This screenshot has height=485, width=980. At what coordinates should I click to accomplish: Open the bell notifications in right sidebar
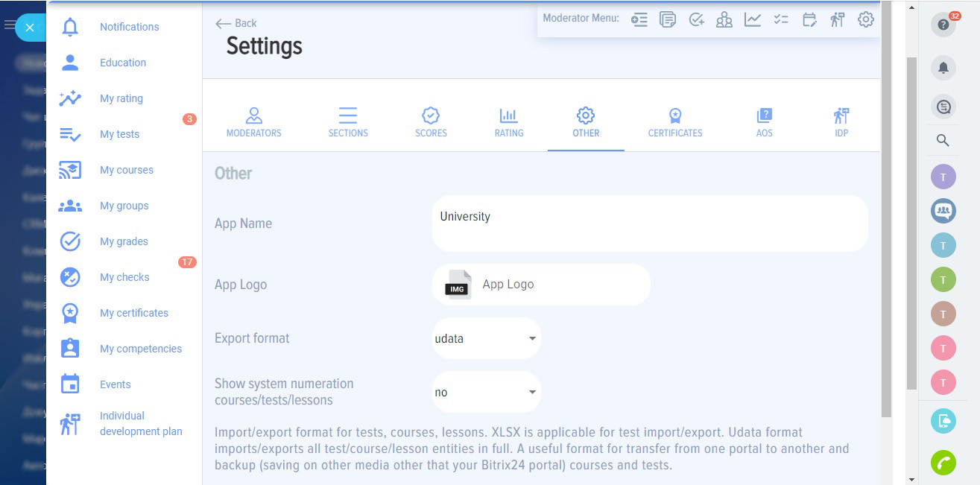pyautogui.click(x=943, y=68)
